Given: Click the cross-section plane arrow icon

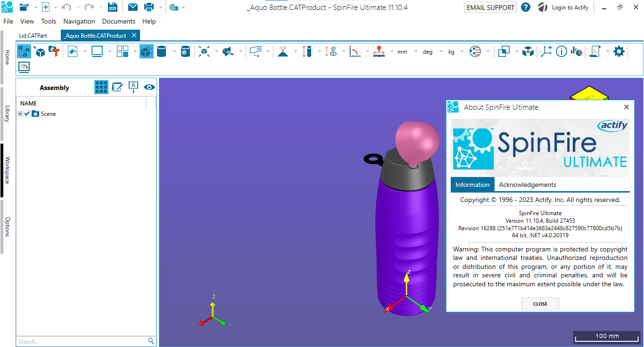Looking at the screenshot, I should tap(228, 51).
